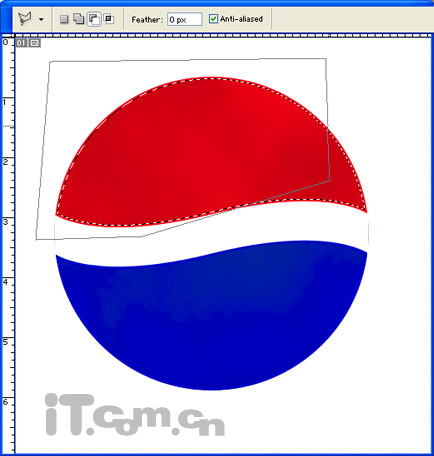Select the New selection mode icon

[64, 19]
